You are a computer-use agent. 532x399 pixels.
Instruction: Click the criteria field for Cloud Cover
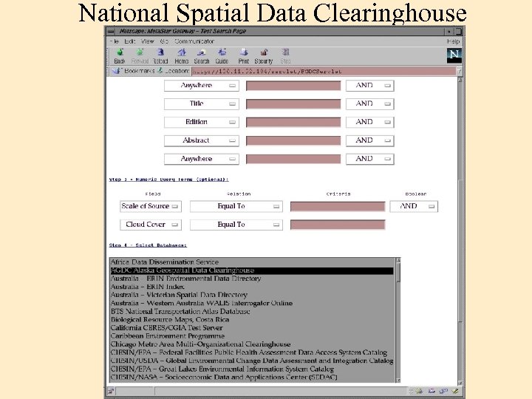coord(338,225)
